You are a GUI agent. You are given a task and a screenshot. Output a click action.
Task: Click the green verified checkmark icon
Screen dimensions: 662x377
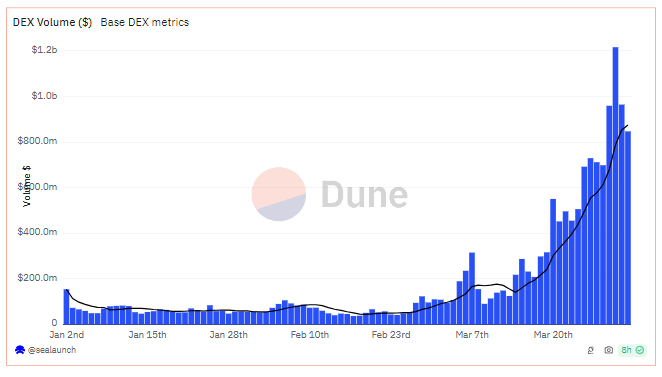click(x=640, y=350)
